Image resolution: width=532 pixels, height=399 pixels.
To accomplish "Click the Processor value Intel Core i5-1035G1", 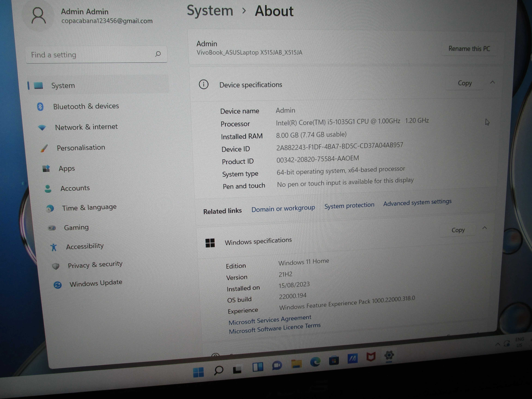I will pyautogui.click(x=352, y=122).
